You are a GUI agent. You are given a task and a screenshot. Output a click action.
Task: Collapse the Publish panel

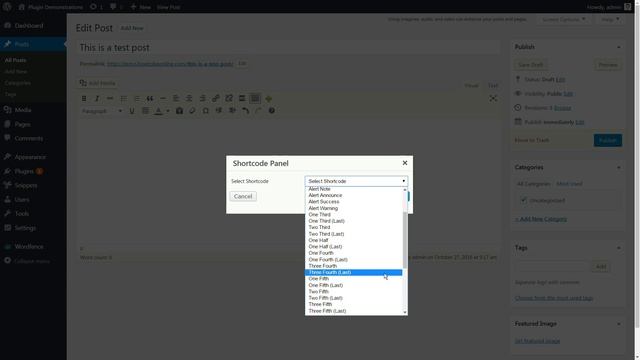click(x=619, y=47)
